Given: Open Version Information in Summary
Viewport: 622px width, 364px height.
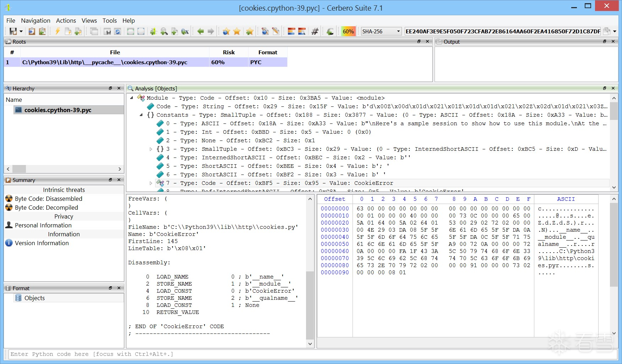Looking at the screenshot, I should 42,243.
